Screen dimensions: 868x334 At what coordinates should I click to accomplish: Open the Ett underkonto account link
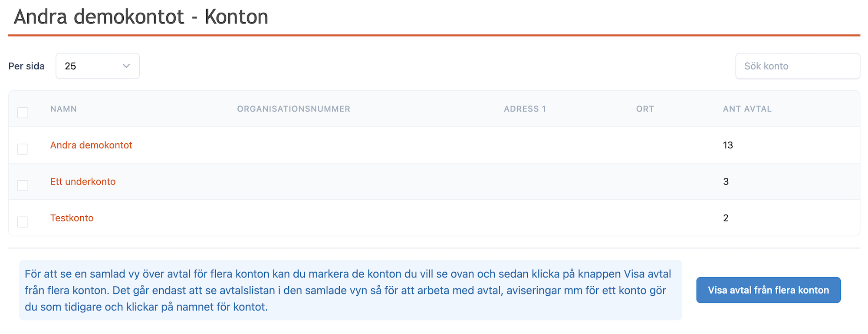pyautogui.click(x=83, y=182)
